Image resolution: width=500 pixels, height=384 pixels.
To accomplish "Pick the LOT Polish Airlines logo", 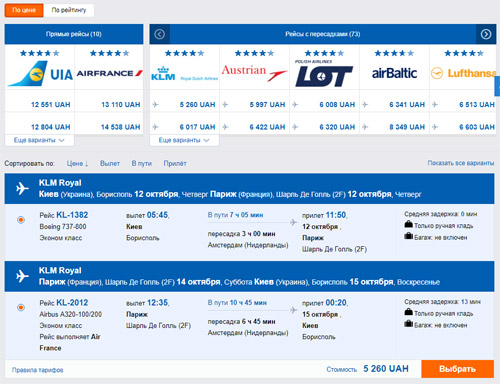I will [324, 74].
